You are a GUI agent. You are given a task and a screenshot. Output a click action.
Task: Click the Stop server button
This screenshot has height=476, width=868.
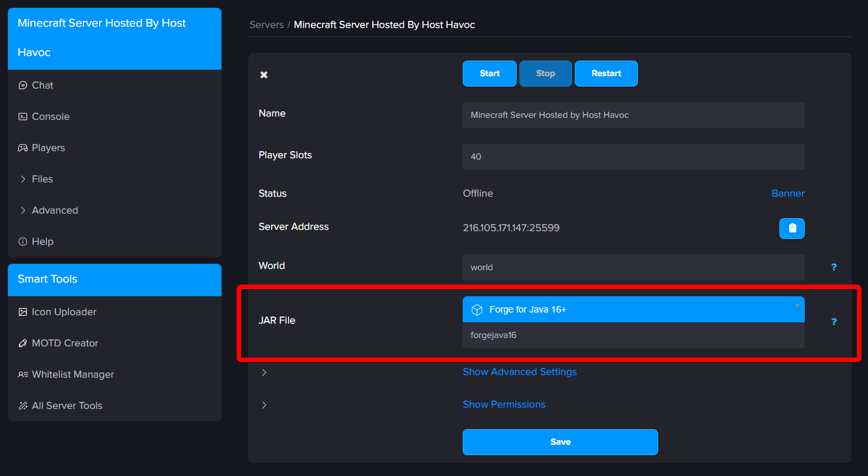click(545, 74)
